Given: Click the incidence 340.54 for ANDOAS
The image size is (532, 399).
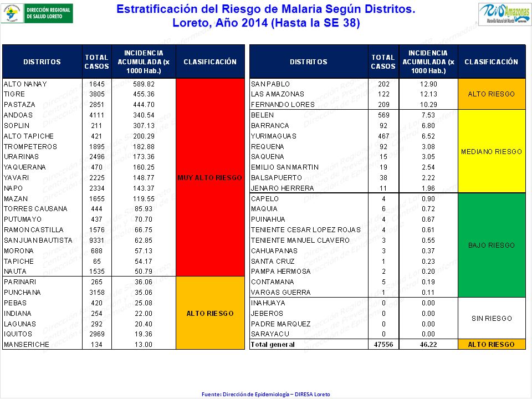Looking at the screenshot, I should point(144,115).
